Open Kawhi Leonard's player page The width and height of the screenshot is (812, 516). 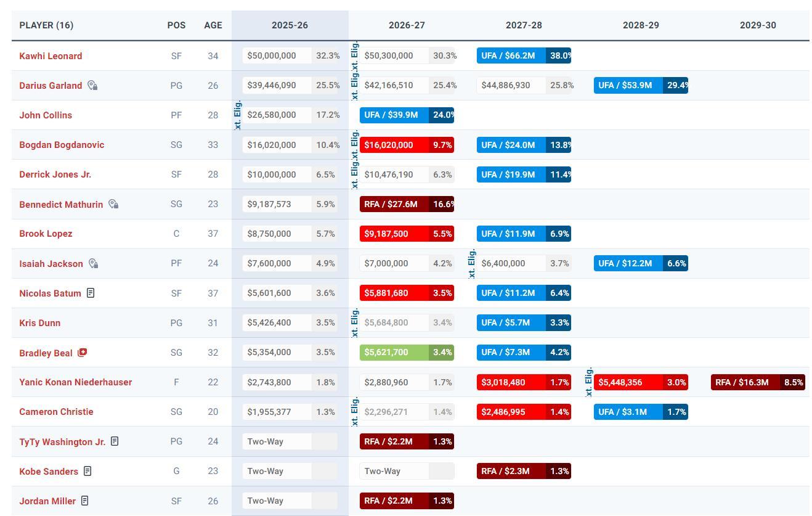[51, 56]
